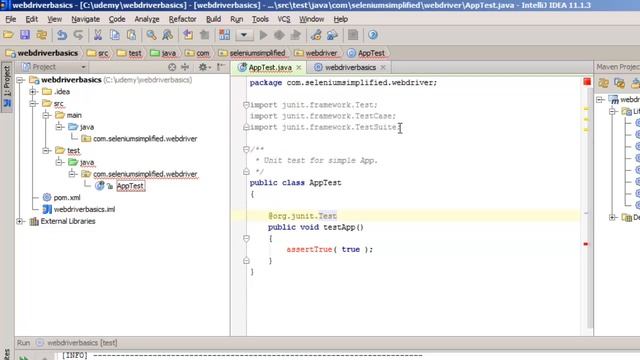This screenshot has width=640, height=360.
Task: Click webdriverbasics in the navigation bar
Action: (42, 53)
